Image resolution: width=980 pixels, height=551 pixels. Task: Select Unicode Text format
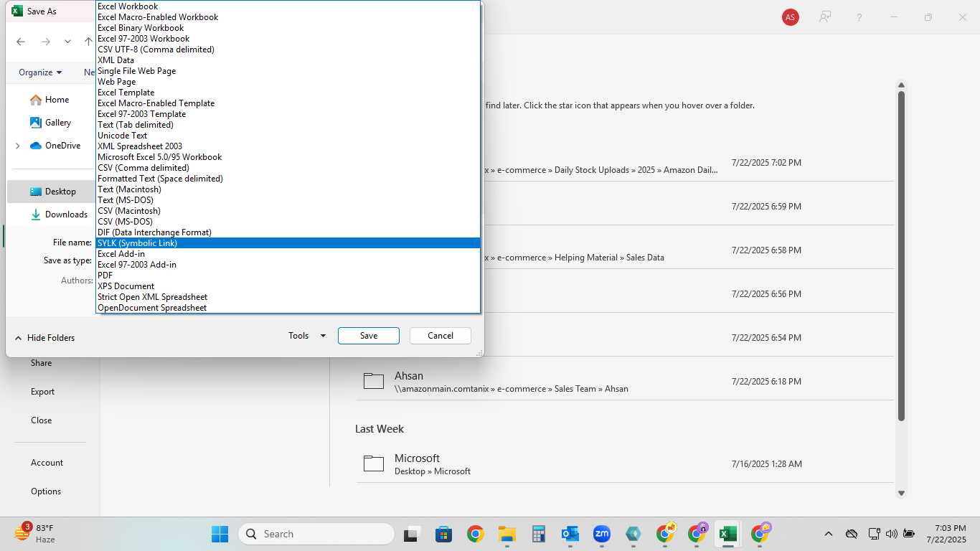[288, 136]
